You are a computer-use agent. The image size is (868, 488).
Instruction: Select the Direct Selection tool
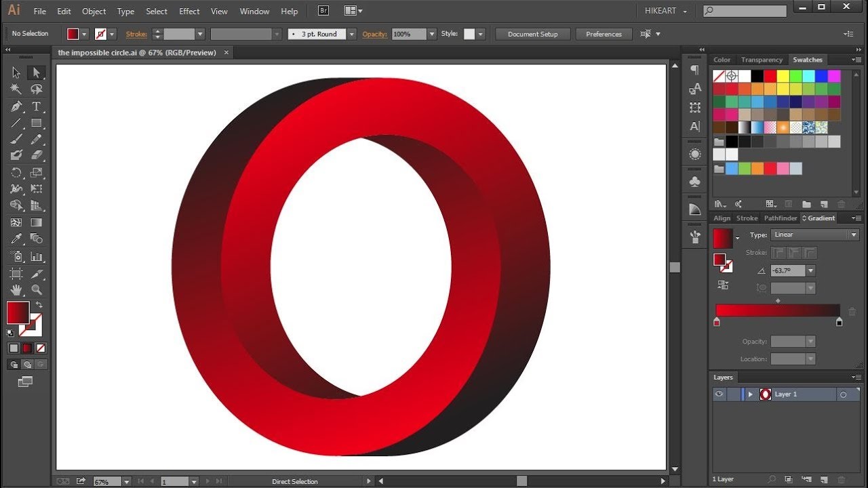[x=37, y=73]
